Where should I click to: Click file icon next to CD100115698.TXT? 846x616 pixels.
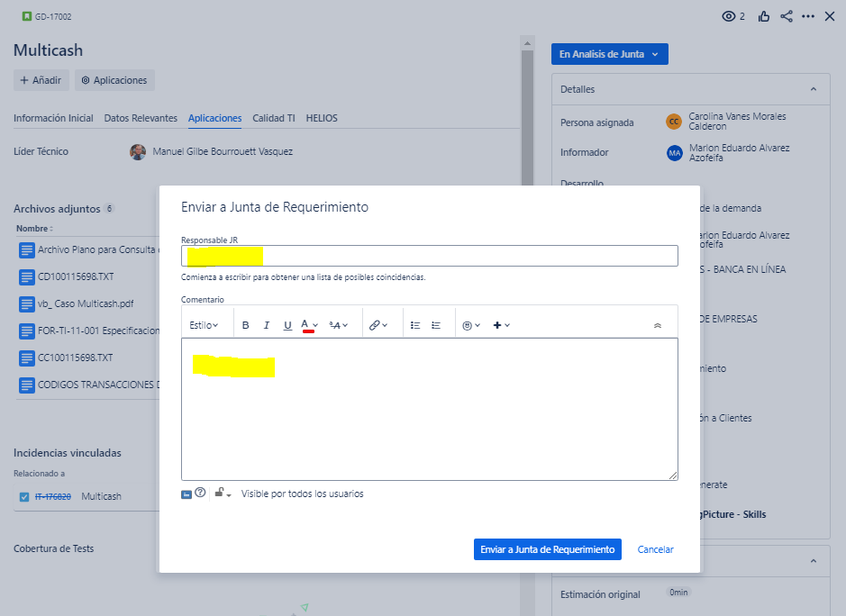(x=26, y=277)
